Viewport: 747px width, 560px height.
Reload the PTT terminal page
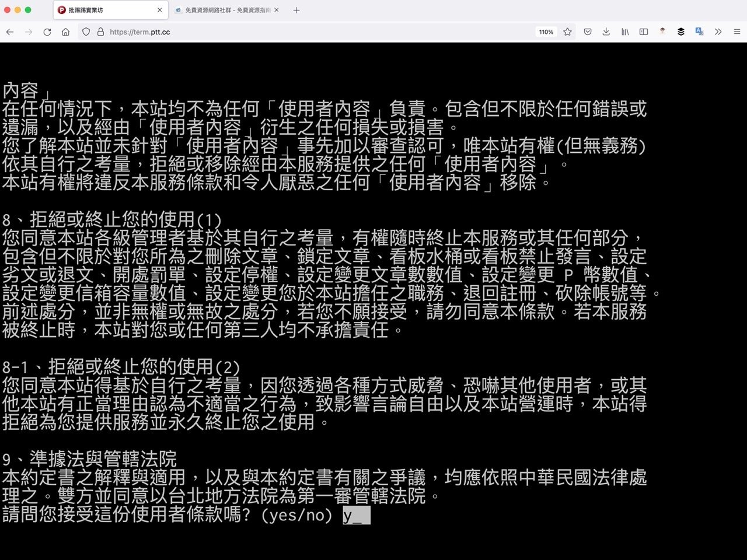click(47, 32)
